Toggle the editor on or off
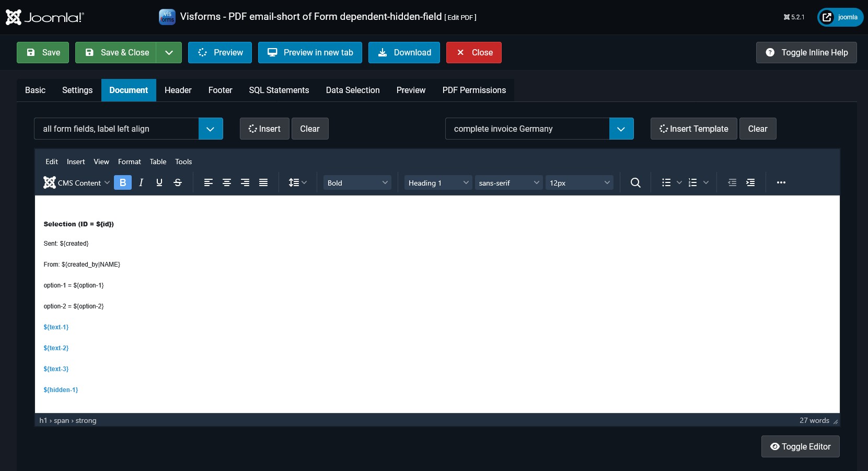 [800, 446]
